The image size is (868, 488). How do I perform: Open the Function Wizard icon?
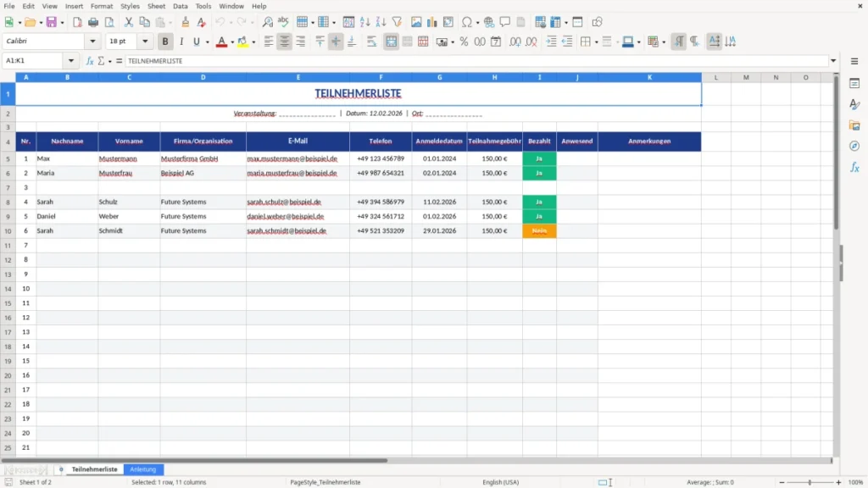coord(90,61)
